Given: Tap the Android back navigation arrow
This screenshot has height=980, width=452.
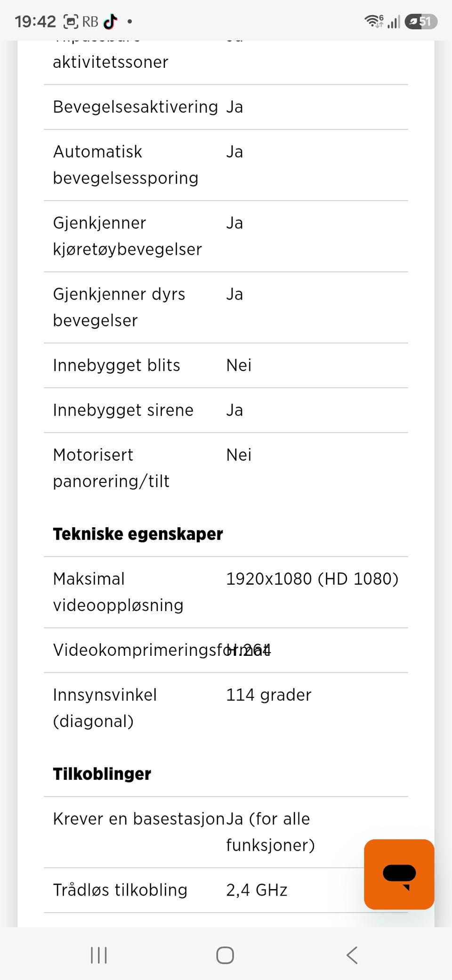Looking at the screenshot, I should pos(352,955).
